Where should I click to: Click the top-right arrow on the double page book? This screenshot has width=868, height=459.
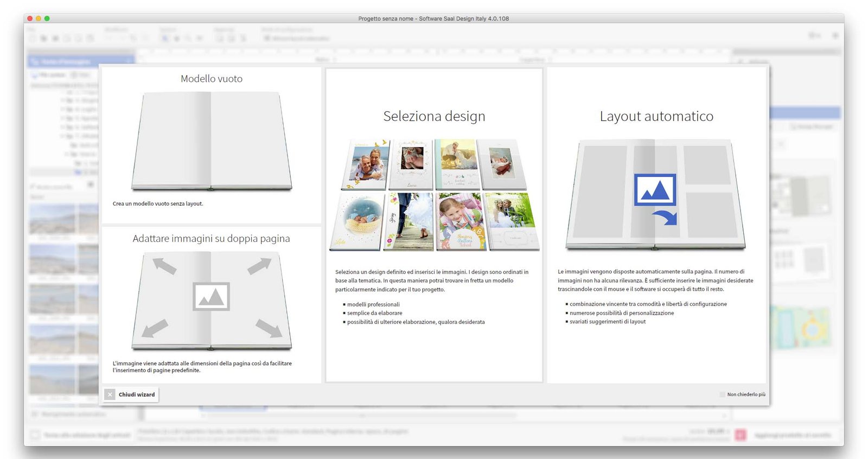[x=259, y=266]
